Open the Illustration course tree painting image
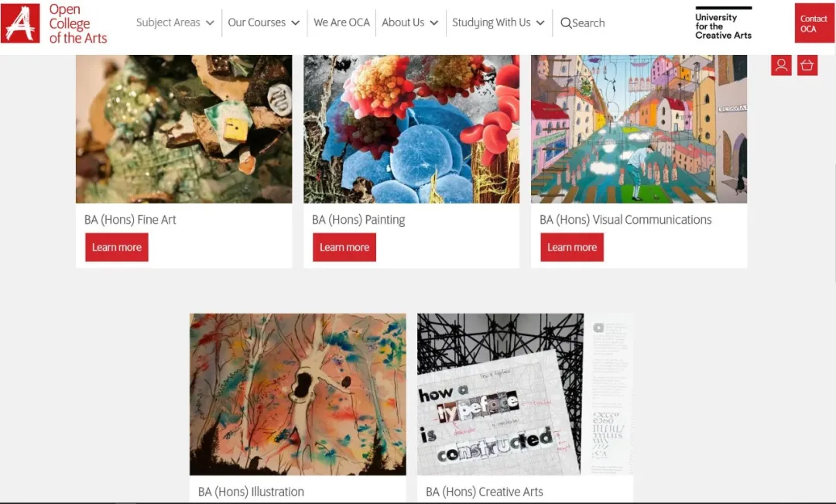 point(298,394)
